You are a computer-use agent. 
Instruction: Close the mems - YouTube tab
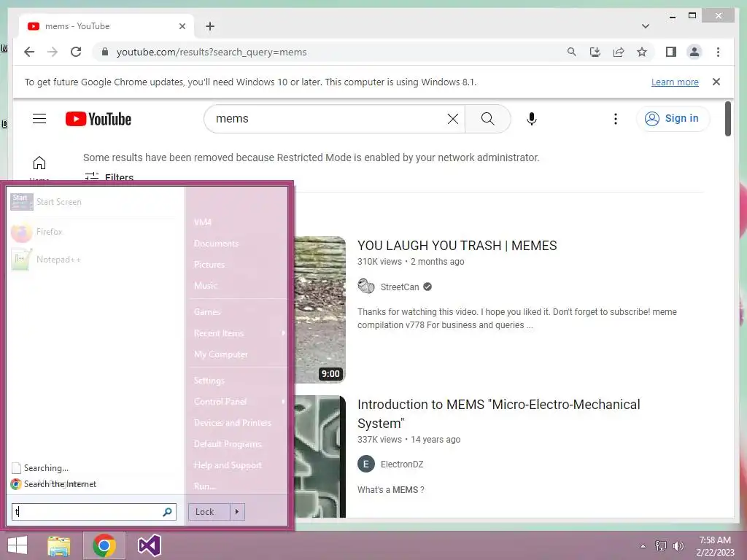point(182,26)
